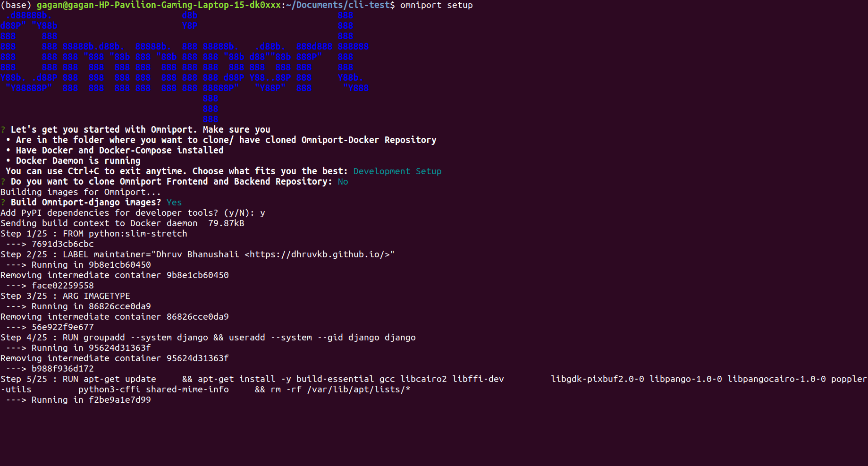The image size is (868, 466).
Task: Click 'Step 4/25 : RUN groupadd' line
Action: pos(208,338)
